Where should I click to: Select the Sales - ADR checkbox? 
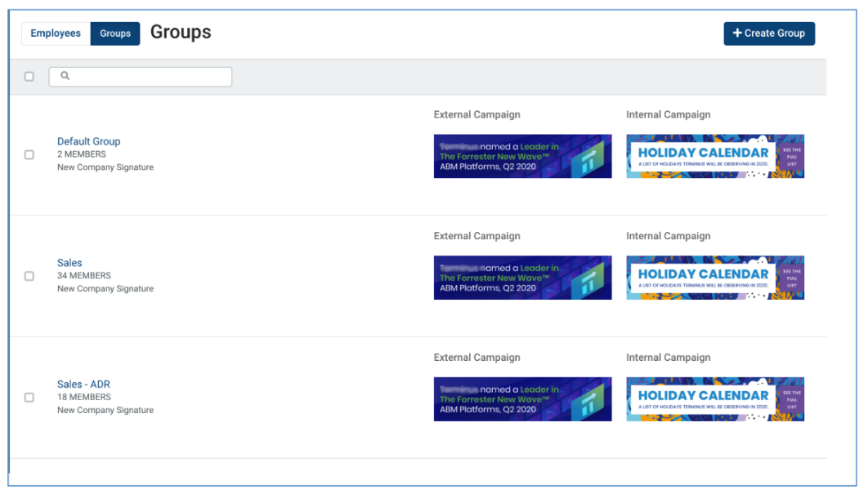pyautogui.click(x=29, y=397)
